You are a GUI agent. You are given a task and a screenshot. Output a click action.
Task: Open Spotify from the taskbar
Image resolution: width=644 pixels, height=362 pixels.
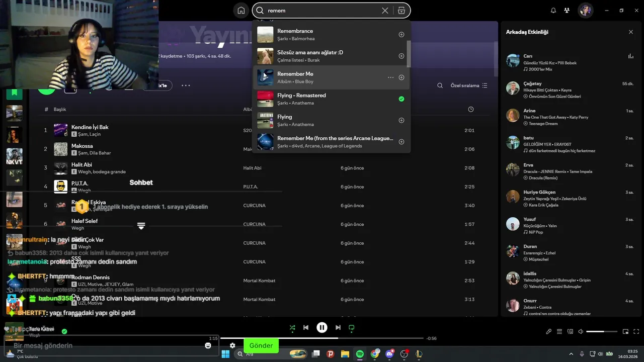pyautogui.click(x=360, y=354)
